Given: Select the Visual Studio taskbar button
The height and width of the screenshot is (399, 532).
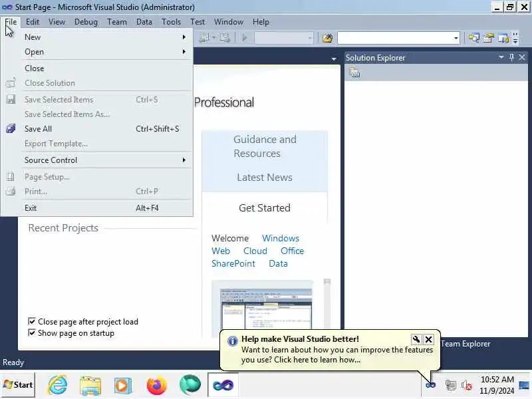Looking at the screenshot, I should point(223,385).
